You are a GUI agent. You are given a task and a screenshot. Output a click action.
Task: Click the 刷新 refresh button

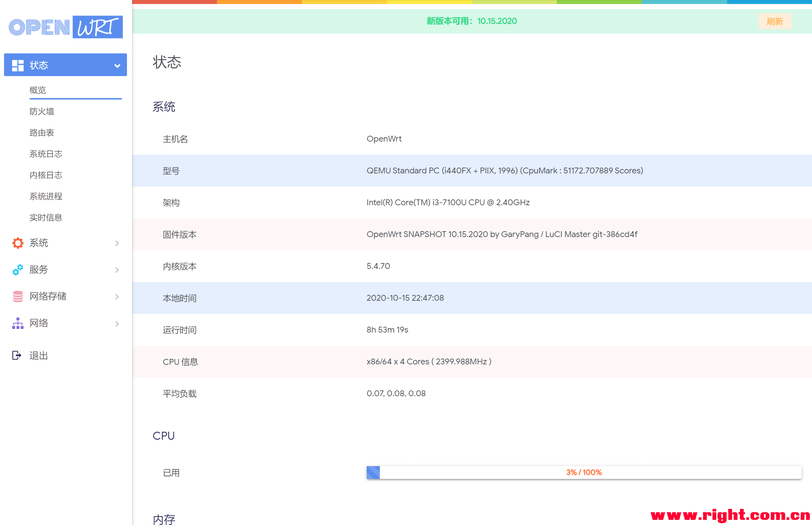click(x=775, y=21)
